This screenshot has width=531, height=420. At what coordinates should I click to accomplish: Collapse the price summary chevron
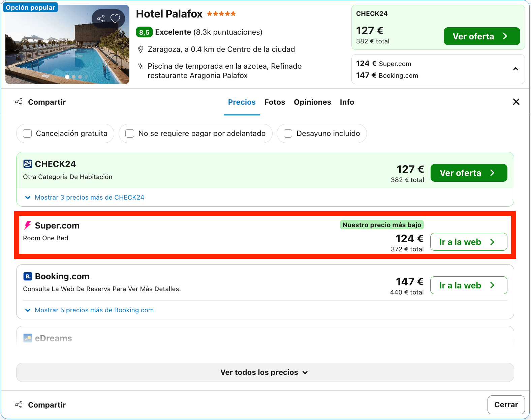pos(516,69)
